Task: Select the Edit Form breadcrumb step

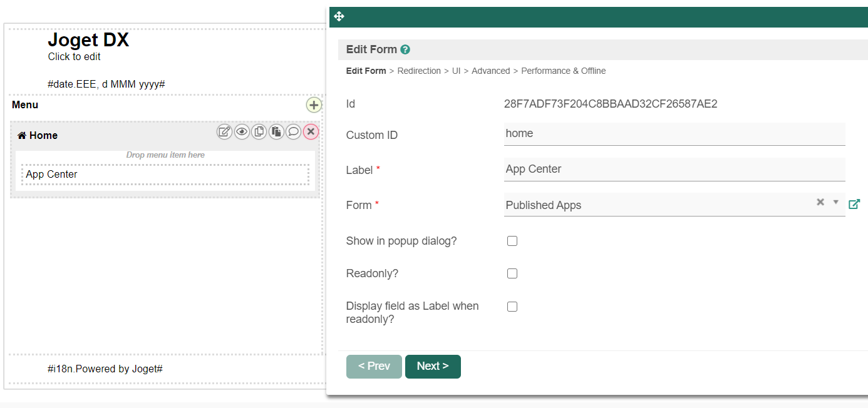Action: tap(366, 71)
